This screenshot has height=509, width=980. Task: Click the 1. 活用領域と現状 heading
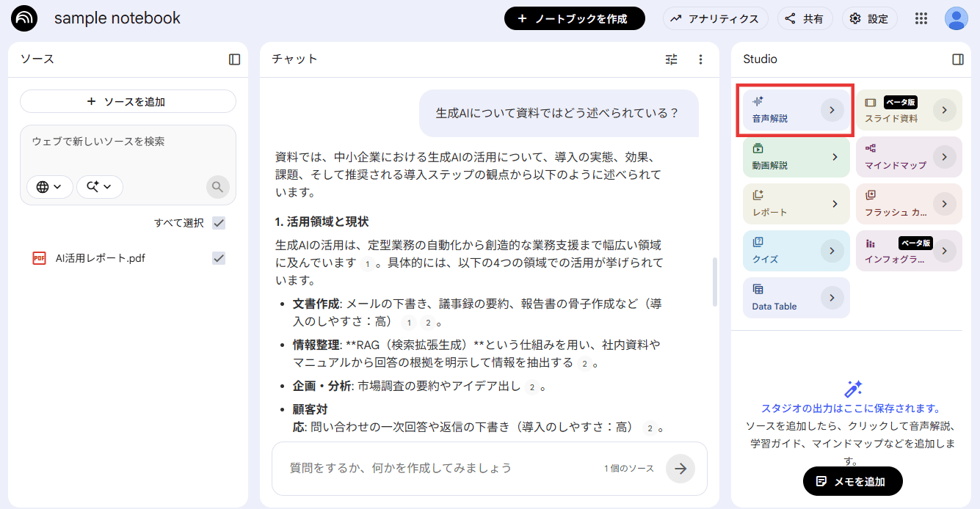coord(322,221)
